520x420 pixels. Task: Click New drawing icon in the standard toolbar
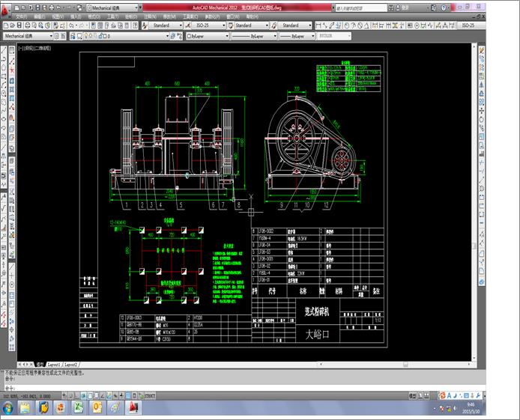6,25
